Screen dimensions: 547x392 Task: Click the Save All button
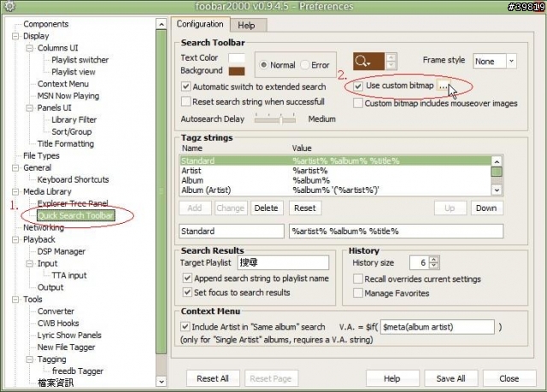point(450,378)
